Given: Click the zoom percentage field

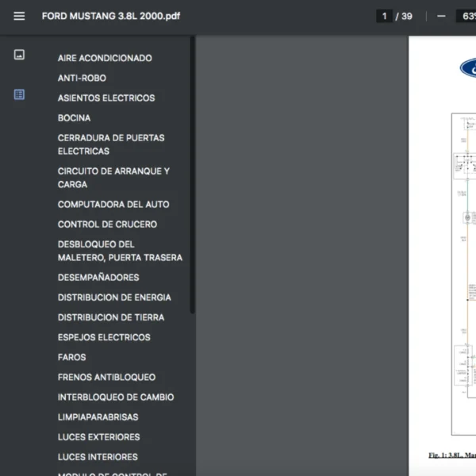Looking at the screenshot, I should 466,16.
